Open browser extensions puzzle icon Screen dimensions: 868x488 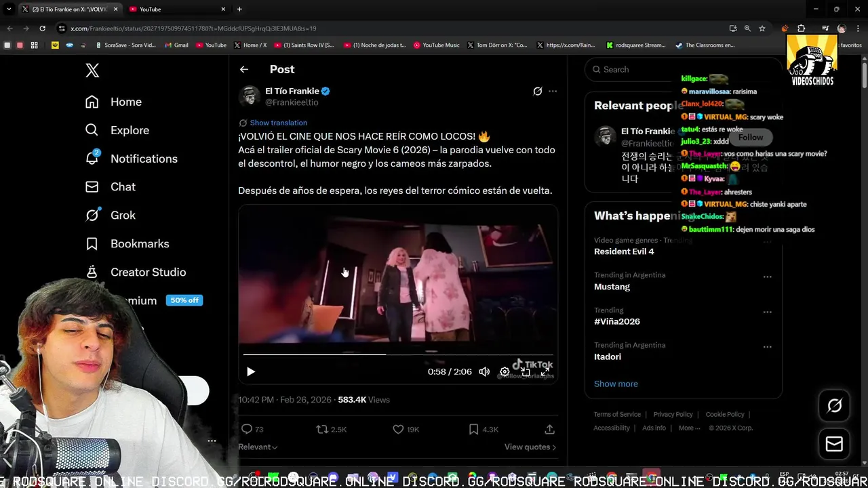[801, 28]
